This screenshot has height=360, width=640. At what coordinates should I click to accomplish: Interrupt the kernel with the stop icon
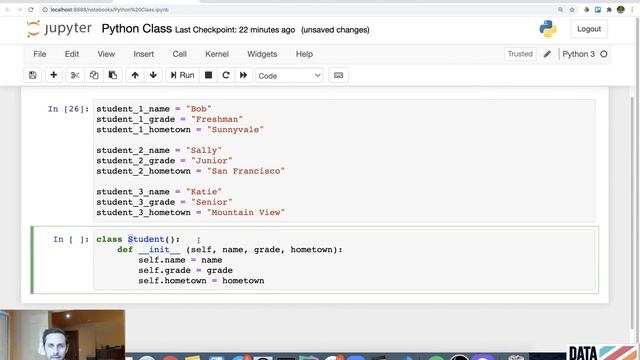click(x=208, y=75)
